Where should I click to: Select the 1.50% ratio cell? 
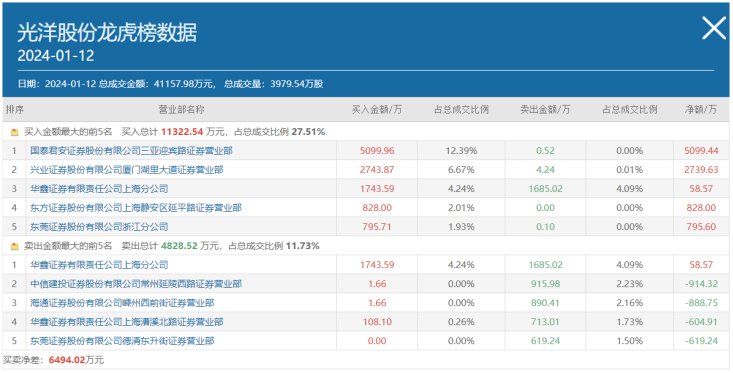coord(629,341)
